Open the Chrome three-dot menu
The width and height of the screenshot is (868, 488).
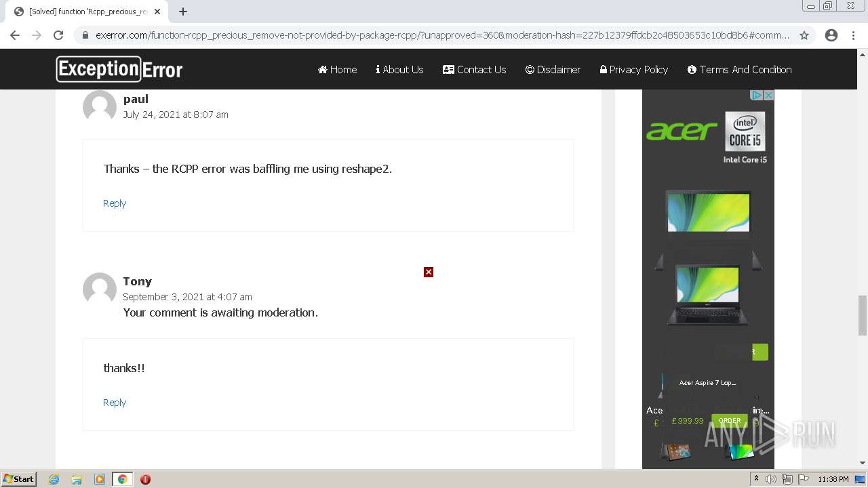[853, 35]
